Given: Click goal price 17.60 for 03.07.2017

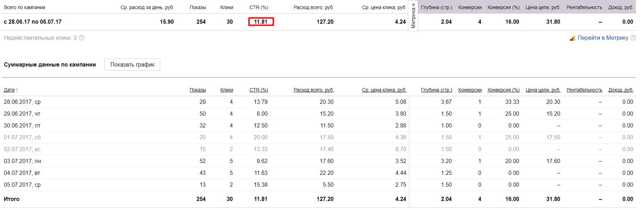Looking at the screenshot, I should (x=553, y=161).
